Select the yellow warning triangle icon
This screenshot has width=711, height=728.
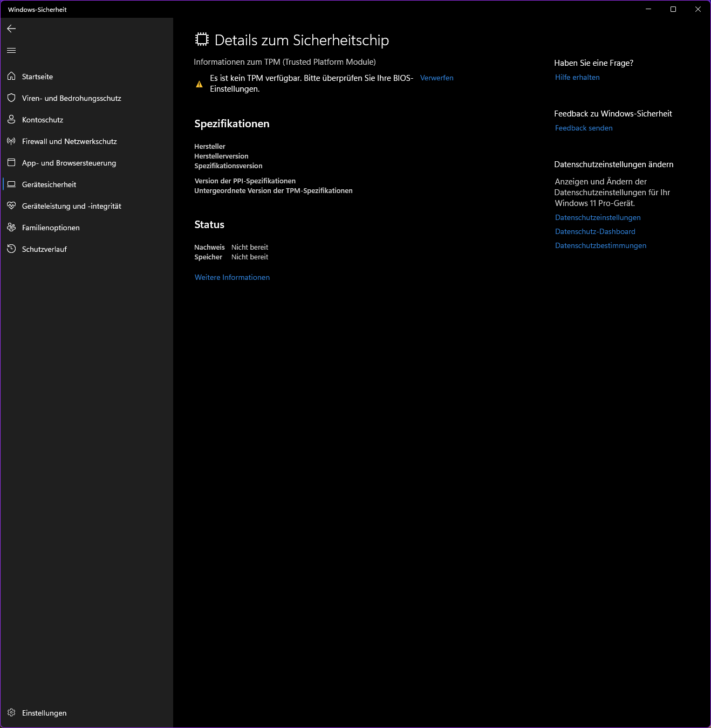[x=199, y=84]
